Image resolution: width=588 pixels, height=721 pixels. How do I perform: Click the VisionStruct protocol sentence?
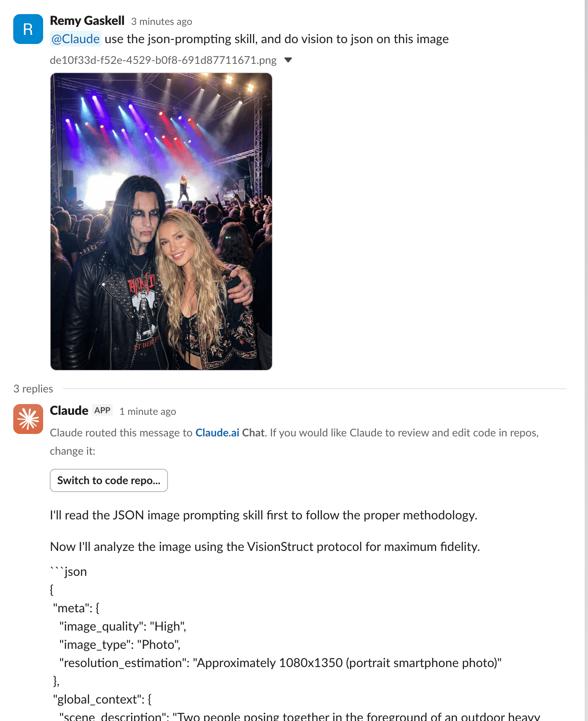pos(265,547)
